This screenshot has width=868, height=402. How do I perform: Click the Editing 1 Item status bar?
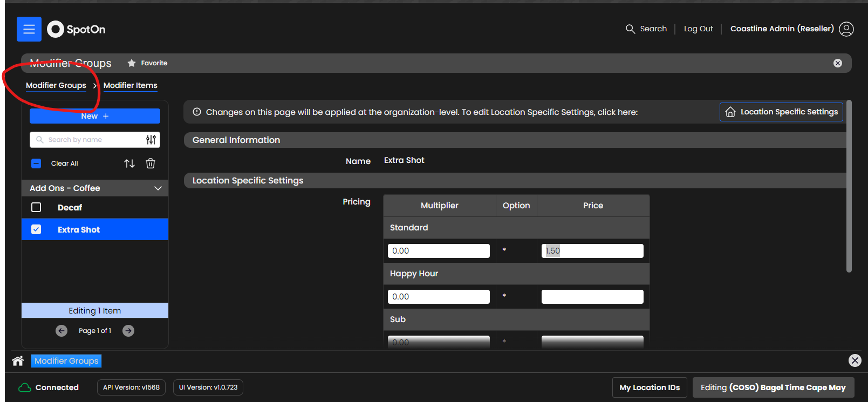95,310
